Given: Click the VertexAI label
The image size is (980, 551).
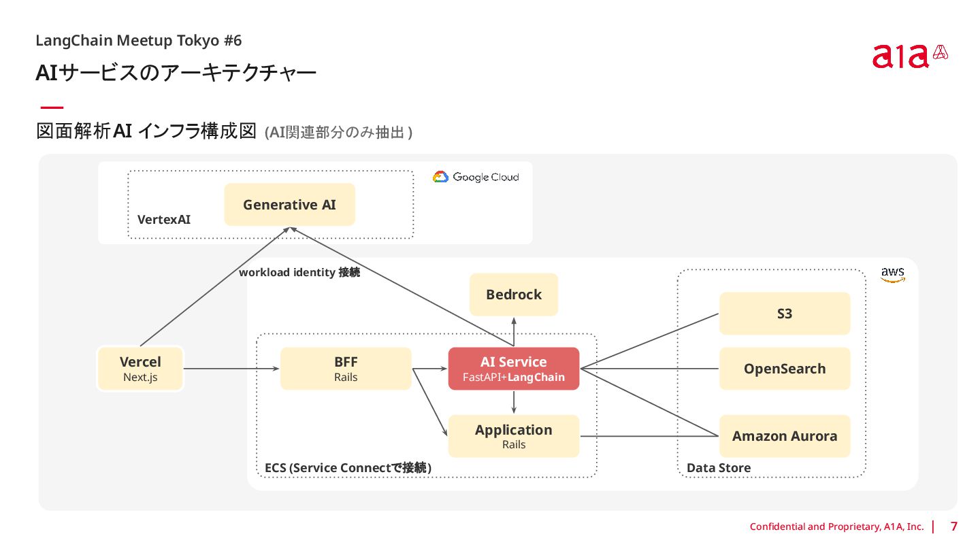Looking at the screenshot, I should point(164,219).
